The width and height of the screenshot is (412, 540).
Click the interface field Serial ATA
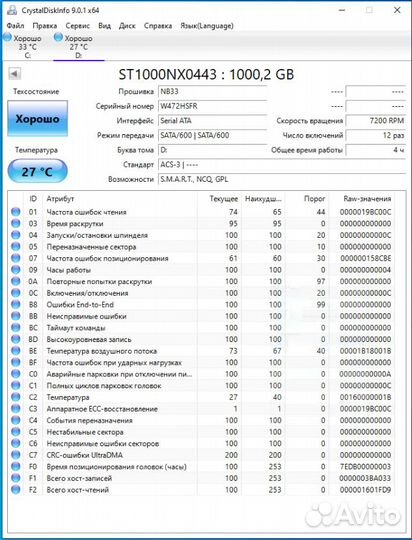pos(213,121)
